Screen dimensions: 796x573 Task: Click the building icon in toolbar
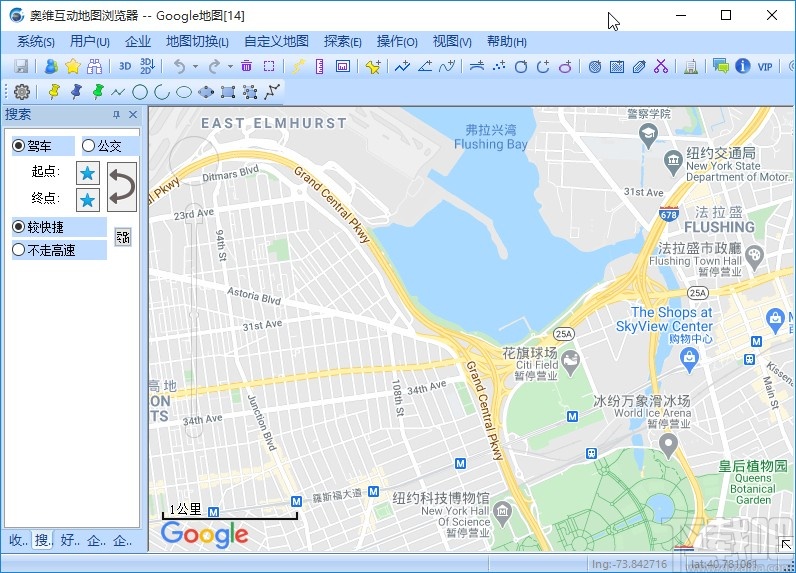(x=691, y=66)
